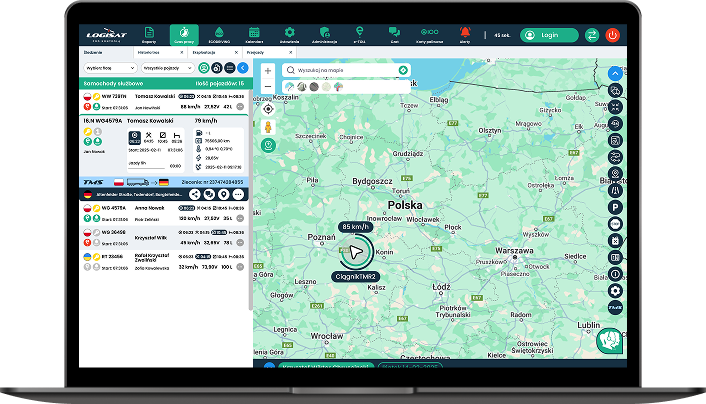Open the more menu for WW 738TN
Image resolution: width=706 pixels, height=404 pixels.
pos(240,107)
